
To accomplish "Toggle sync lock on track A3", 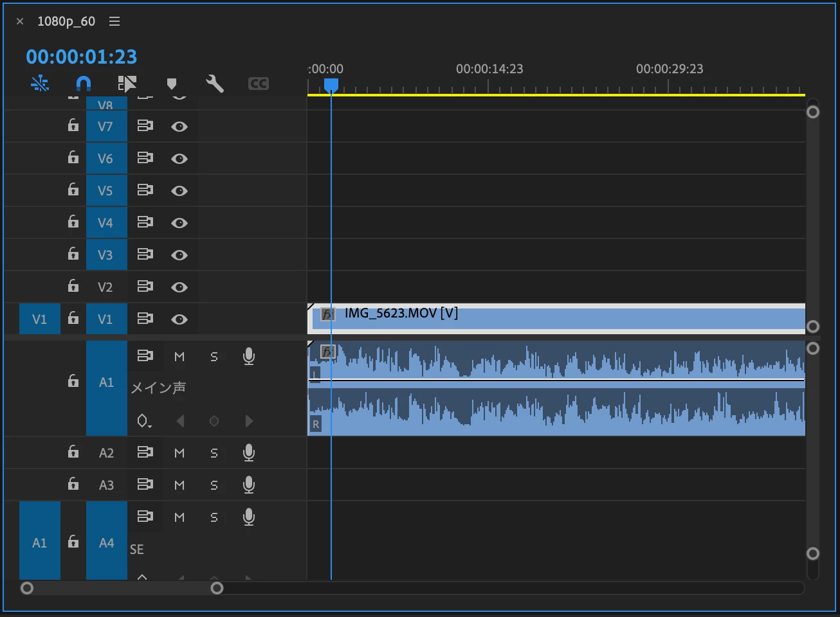I will (x=145, y=485).
